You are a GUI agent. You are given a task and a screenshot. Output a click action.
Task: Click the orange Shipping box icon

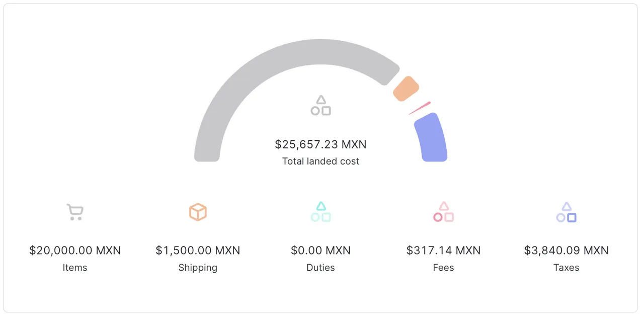pos(198,212)
